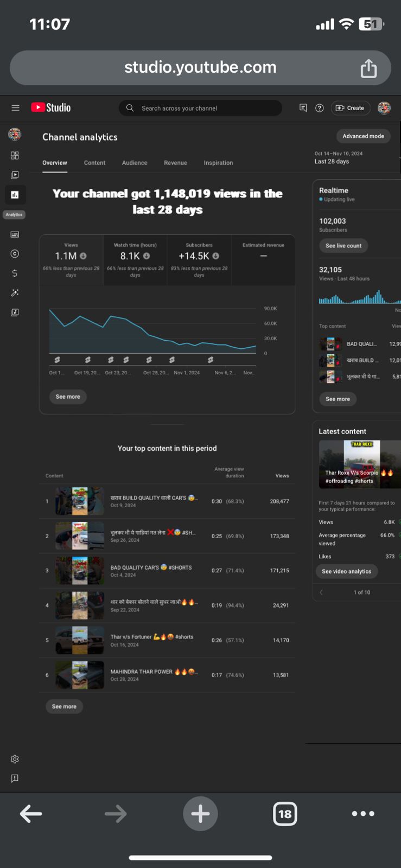
Task: Open thumbnail of MAHINDRA THAR POWER video
Action: point(80,675)
